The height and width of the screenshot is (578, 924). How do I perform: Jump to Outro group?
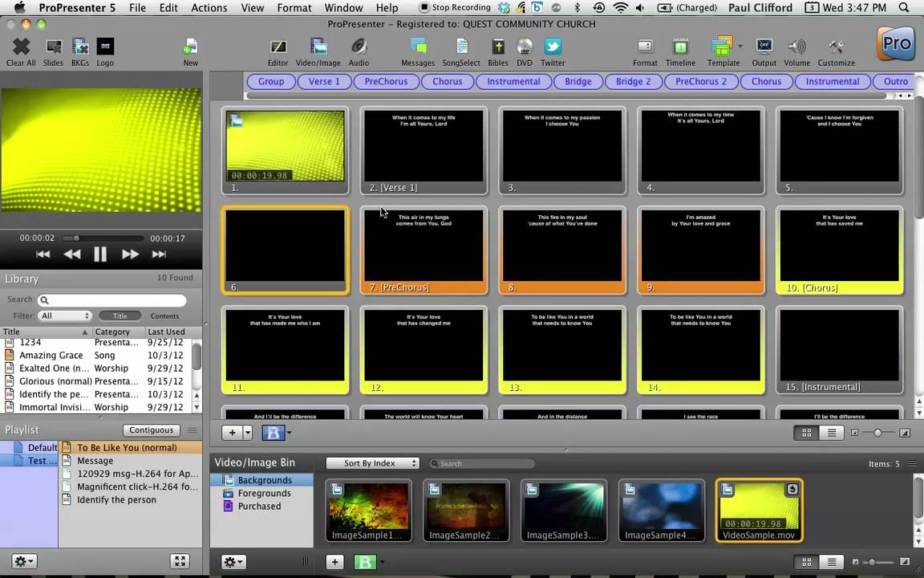(895, 81)
